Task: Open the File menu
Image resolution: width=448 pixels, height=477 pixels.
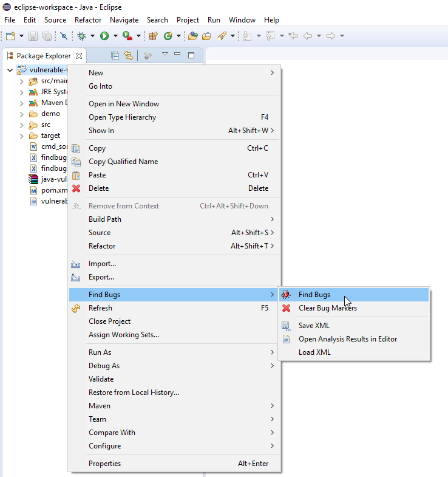Action: click(10, 20)
